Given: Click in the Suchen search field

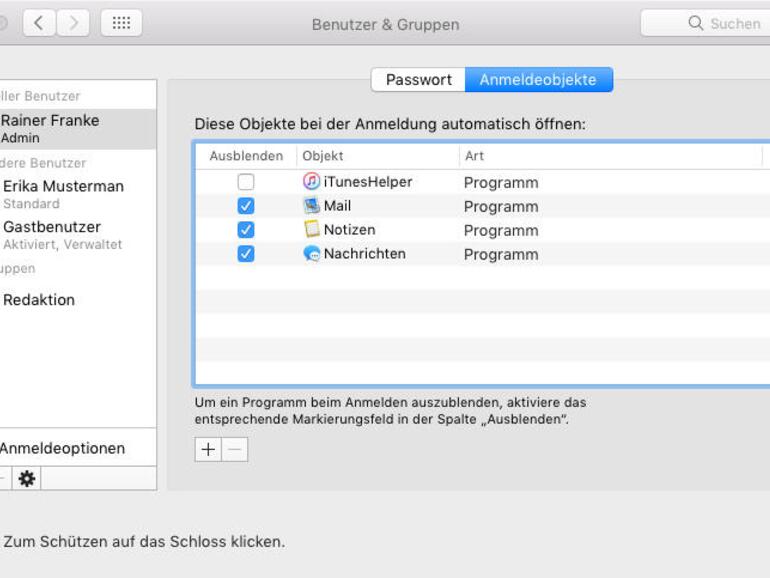Looking at the screenshot, I should (x=707, y=23).
